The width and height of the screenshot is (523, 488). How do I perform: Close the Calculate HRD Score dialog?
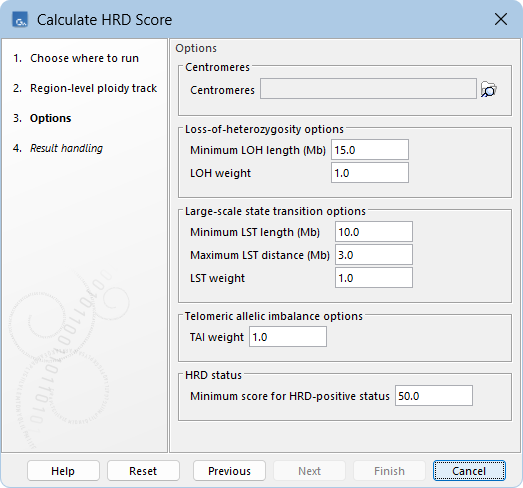tap(501, 19)
